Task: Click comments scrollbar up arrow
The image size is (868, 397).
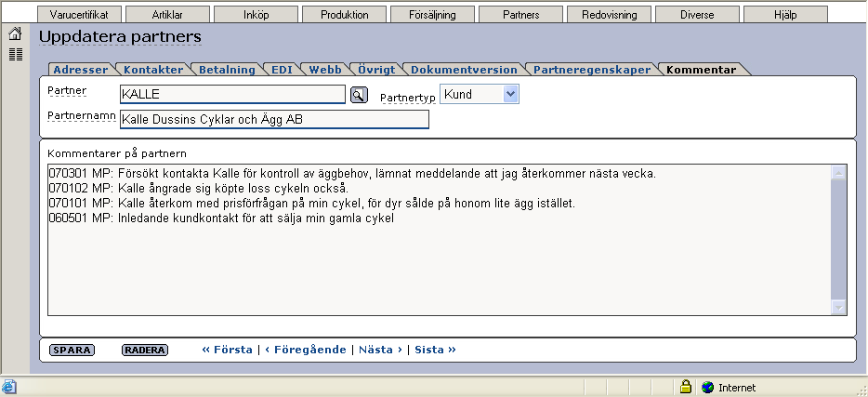Action: (x=838, y=173)
